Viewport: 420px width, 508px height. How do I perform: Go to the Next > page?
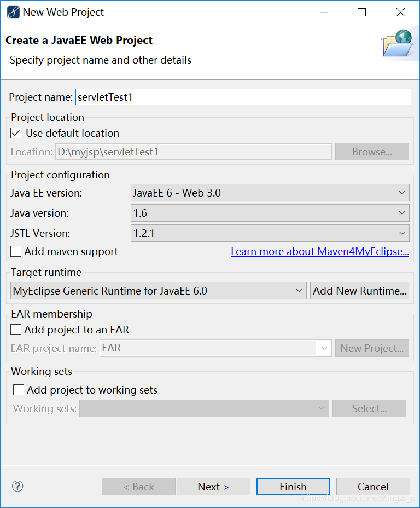pyautogui.click(x=213, y=487)
